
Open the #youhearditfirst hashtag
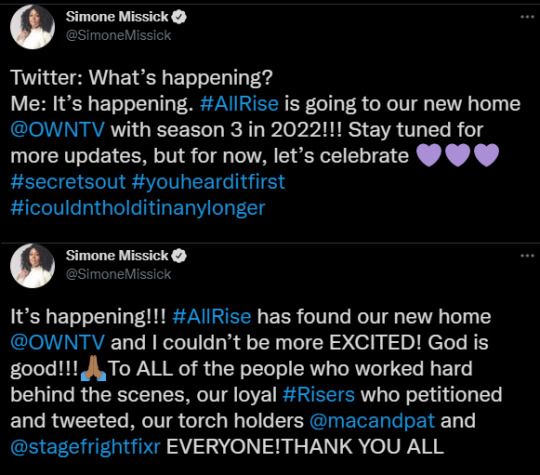click(x=208, y=182)
